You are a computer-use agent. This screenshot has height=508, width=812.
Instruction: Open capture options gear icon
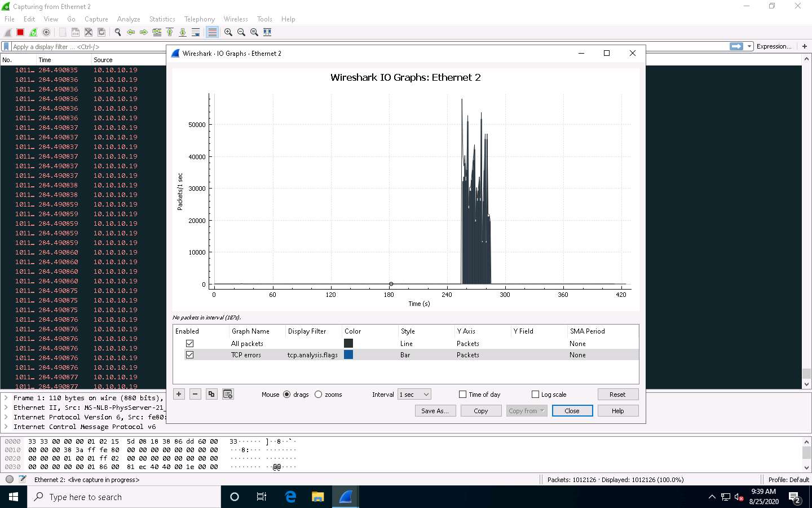pos(46,32)
